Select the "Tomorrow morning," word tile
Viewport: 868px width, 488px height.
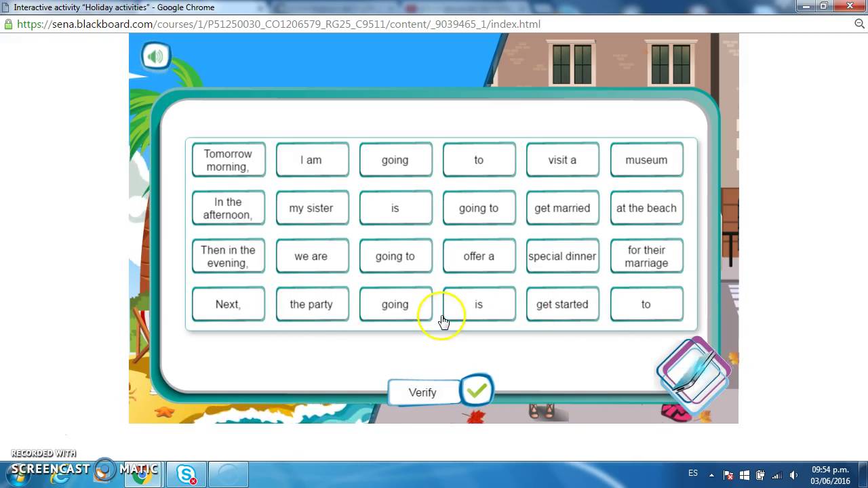pyautogui.click(x=229, y=160)
